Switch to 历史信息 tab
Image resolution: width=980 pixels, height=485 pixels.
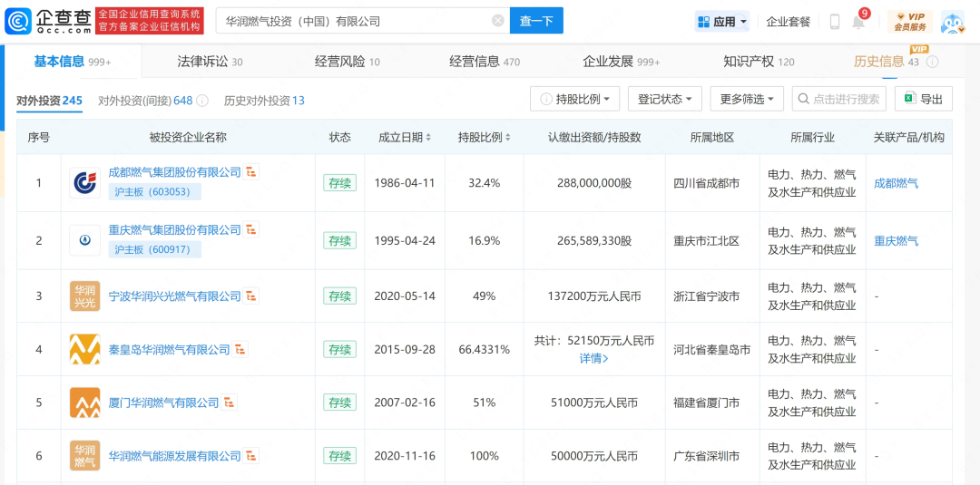887,61
